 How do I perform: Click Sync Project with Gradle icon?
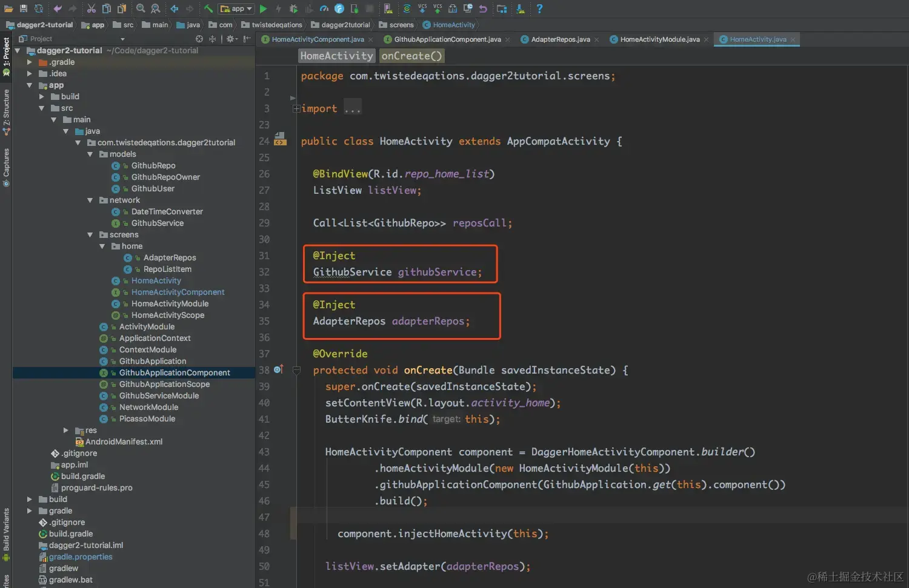(x=407, y=8)
